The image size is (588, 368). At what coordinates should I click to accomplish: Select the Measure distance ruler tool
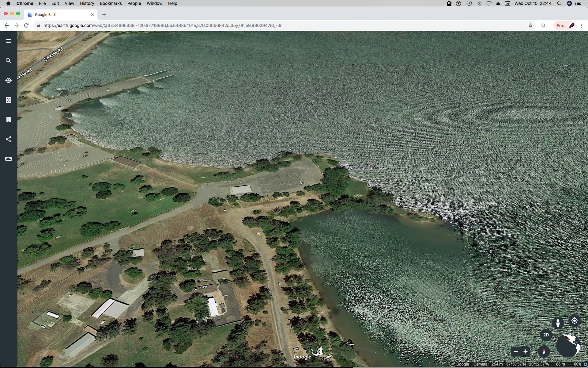coord(9,159)
